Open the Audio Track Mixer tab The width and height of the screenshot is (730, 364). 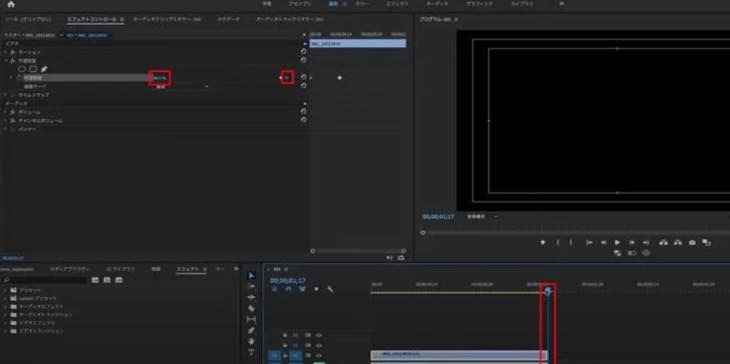click(289, 19)
